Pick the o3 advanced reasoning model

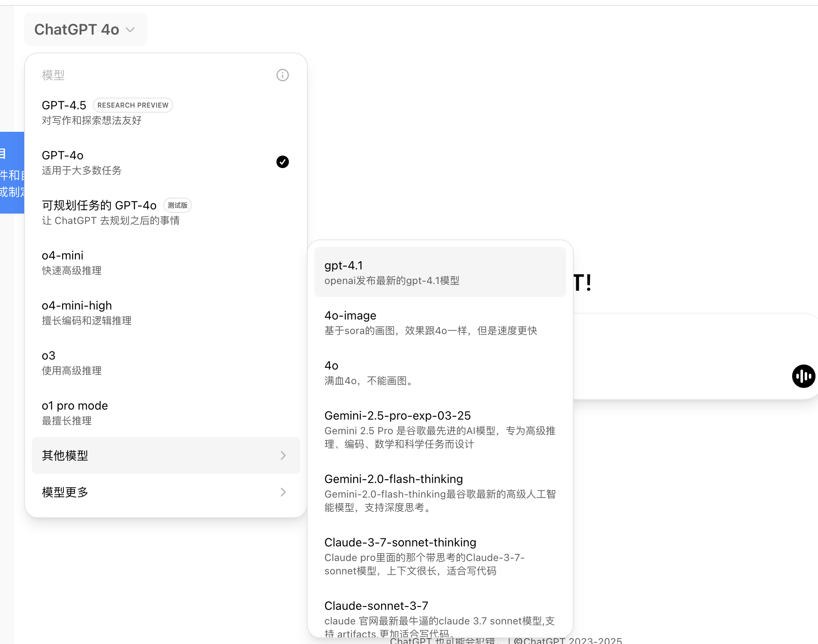coord(166,363)
